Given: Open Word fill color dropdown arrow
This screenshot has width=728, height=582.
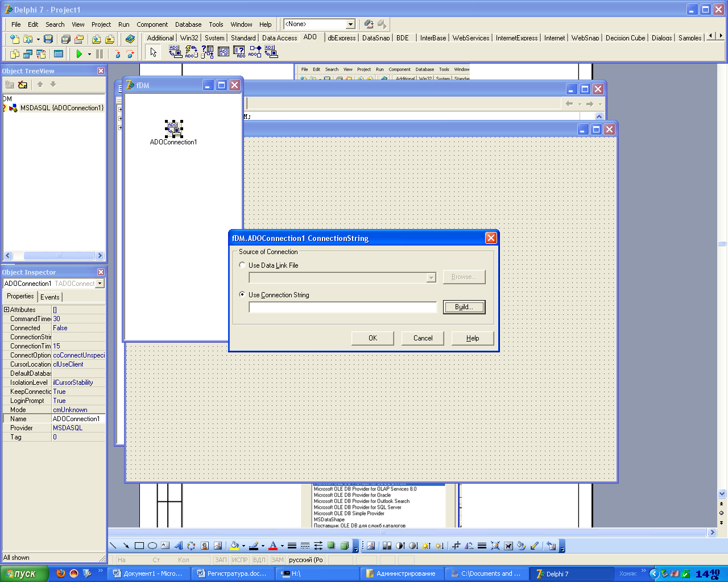Looking at the screenshot, I should pos(243,546).
